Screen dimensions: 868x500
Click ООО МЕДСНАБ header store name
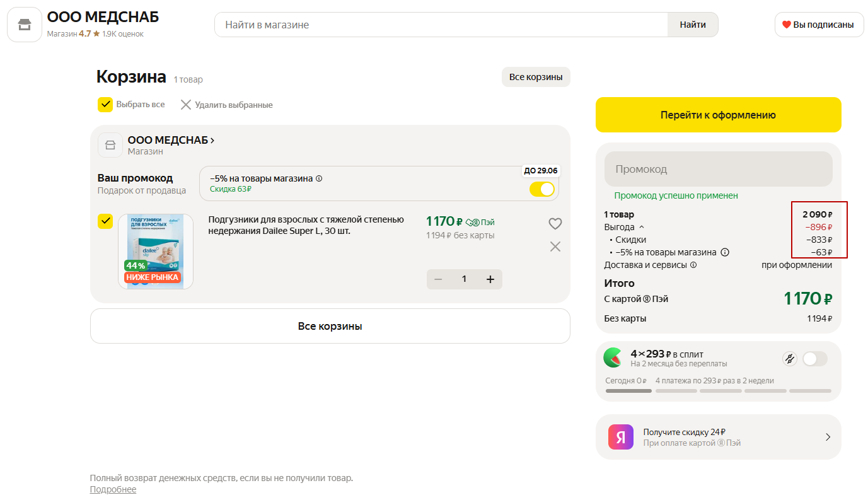coord(103,17)
